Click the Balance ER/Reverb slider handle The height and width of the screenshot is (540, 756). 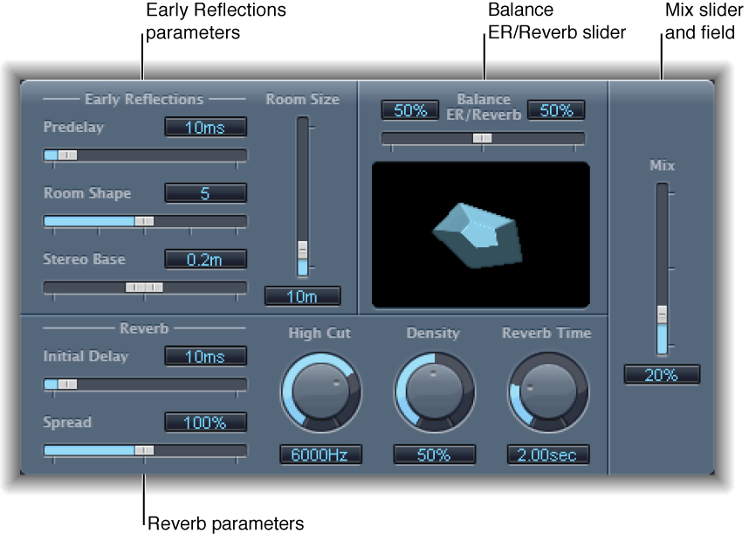click(x=482, y=137)
